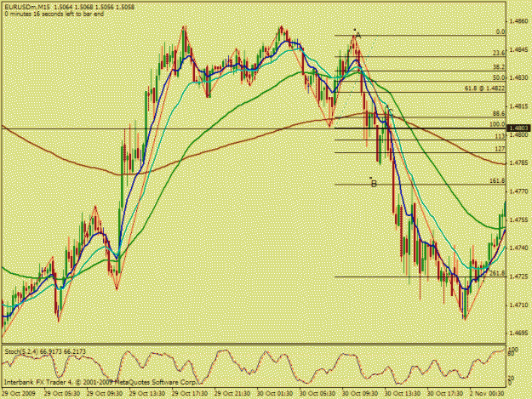Select the Fibonacci 88.6 level label
532x399 pixels.
point(499,113)
